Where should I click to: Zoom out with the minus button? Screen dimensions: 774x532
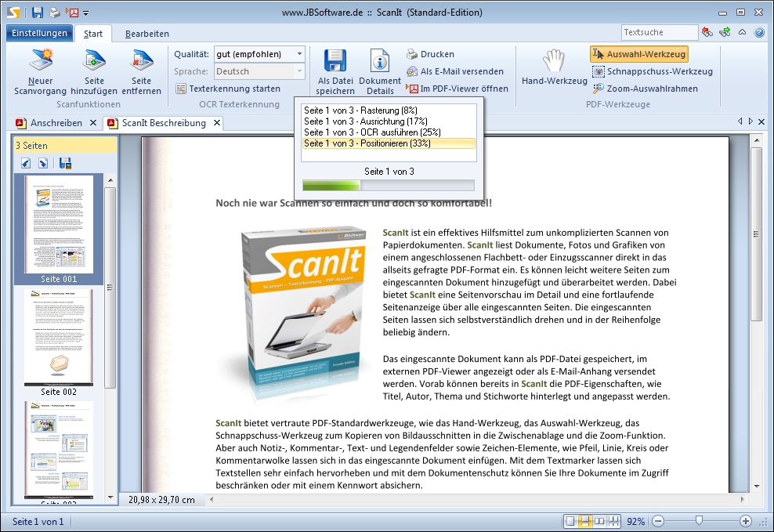[658, 521]
